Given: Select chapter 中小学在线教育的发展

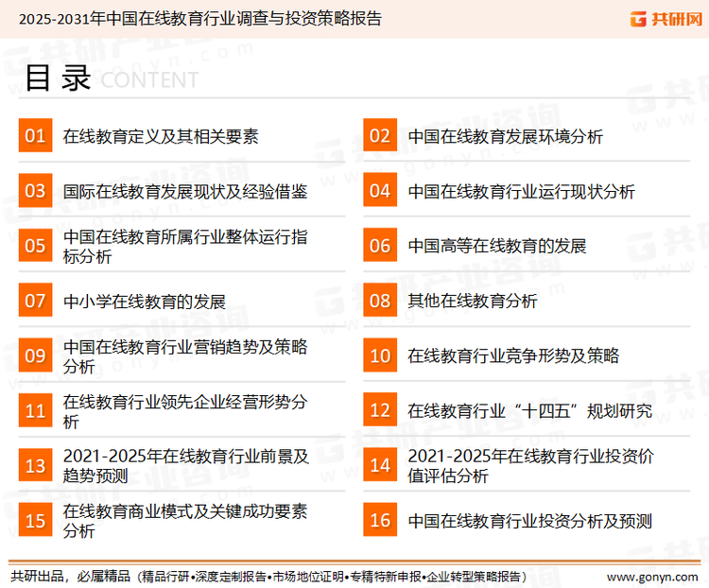Looking at the screenshot, I should 145,302.
